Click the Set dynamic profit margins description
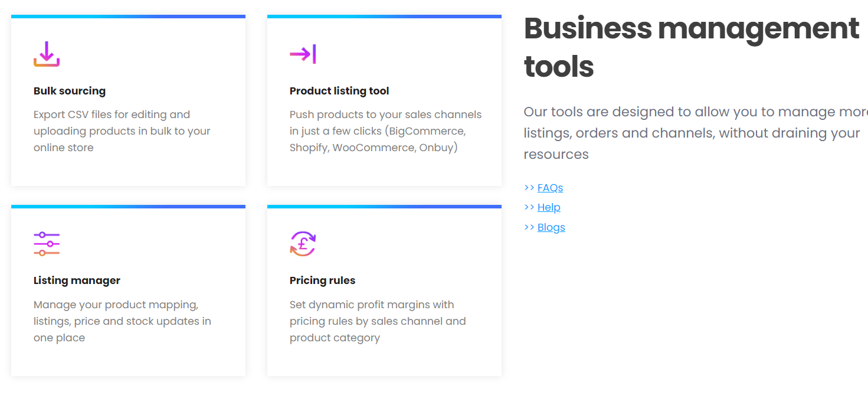Image resolution: width=868 pixels, height=395 pixels. coord(378,321)
